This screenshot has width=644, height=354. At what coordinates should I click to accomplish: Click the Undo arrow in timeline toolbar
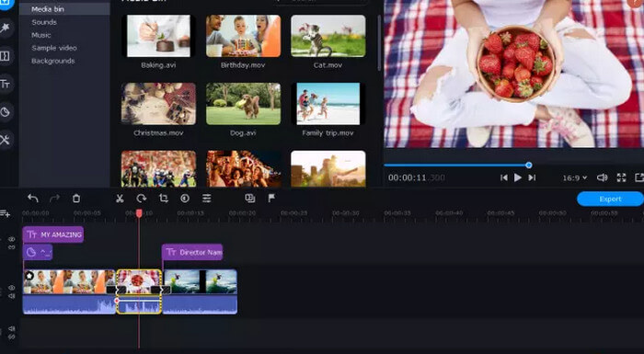(x=33, y=199)
